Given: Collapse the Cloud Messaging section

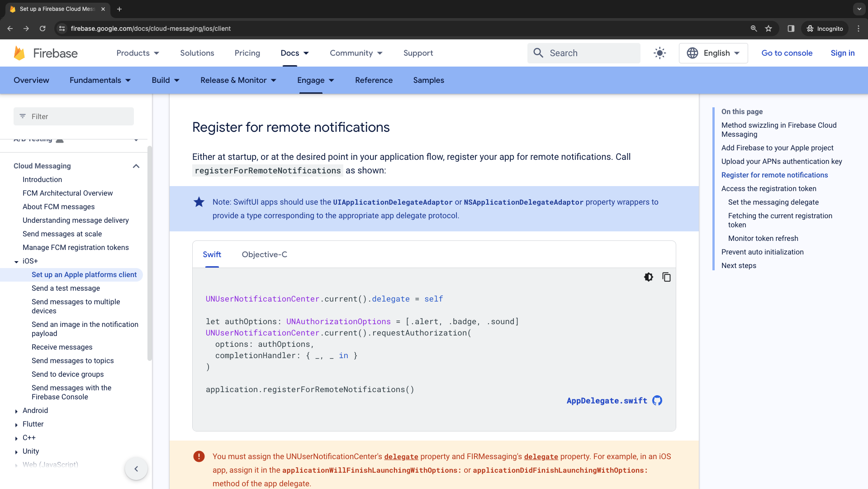Looking at the screenshot, I should coord(136,166).
